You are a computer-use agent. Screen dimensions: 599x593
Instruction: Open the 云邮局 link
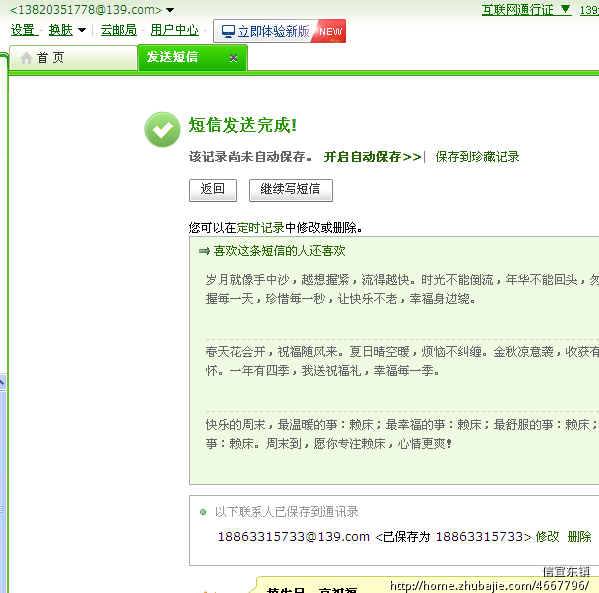pyautogui.click(x=119, y=30)
